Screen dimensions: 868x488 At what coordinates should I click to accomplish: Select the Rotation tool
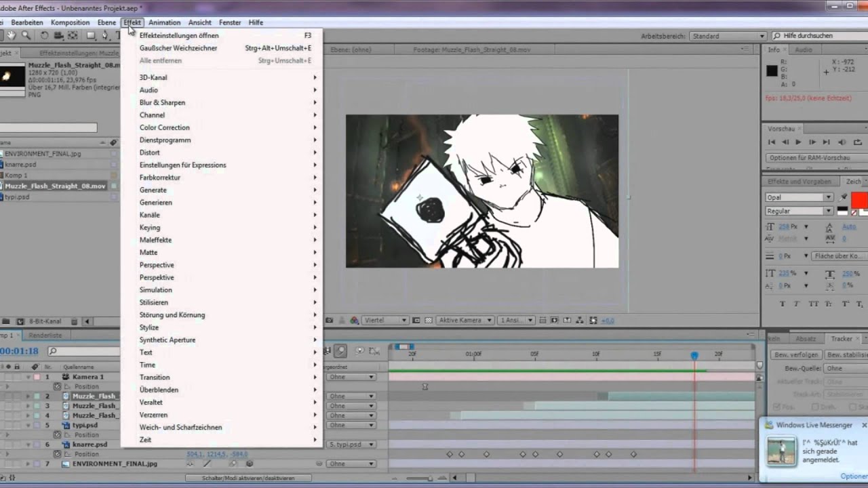(x=45, y=36)
